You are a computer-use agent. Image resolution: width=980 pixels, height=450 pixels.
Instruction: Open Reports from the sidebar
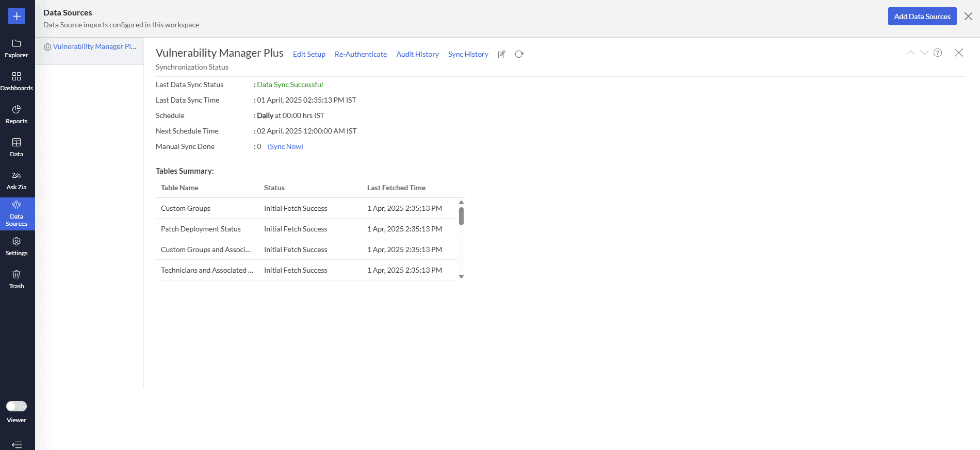[17, 114]
